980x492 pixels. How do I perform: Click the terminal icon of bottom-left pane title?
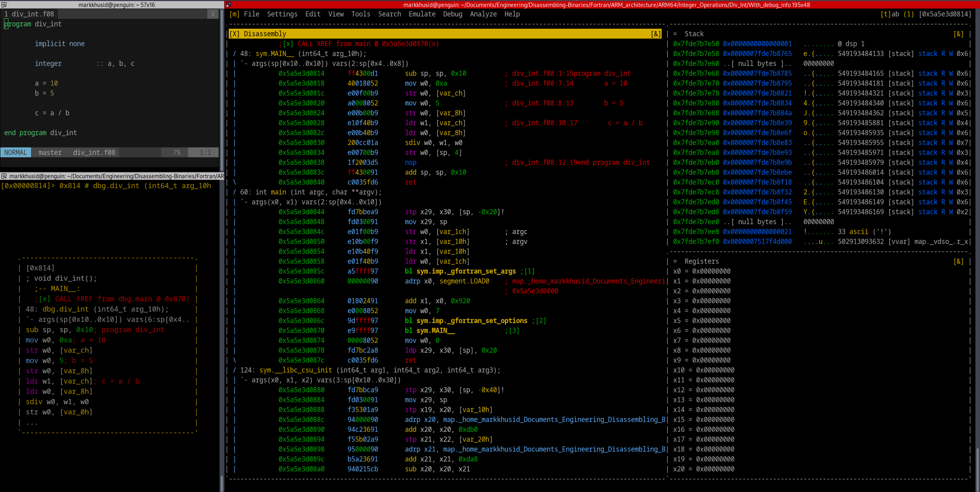[4, 176]
